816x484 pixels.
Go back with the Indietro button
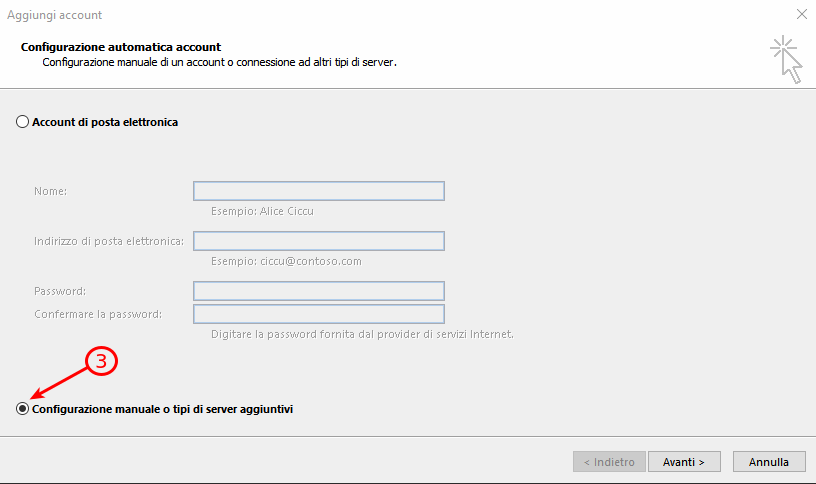coord(609,462)
